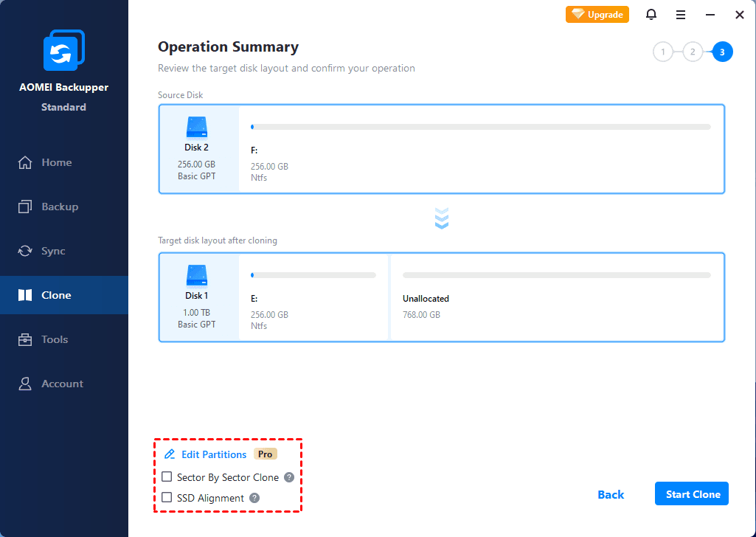Show help for Sector By Sector Clone

[x=289, y=477]
